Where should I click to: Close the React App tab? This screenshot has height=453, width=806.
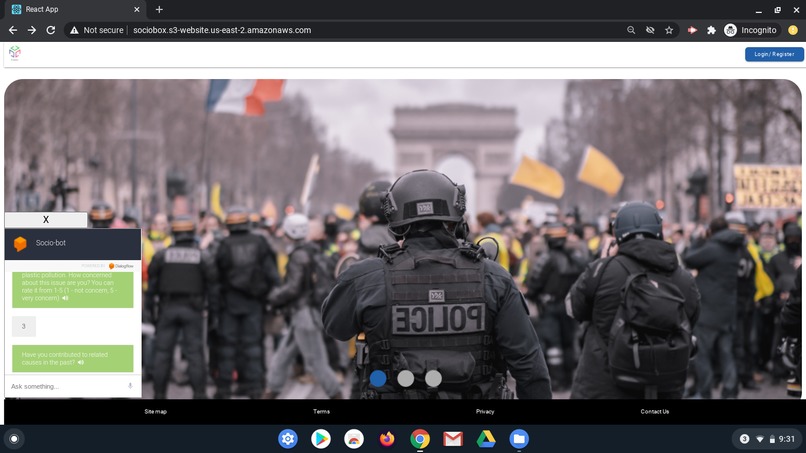pyautogui.click(x=137, y=9)
